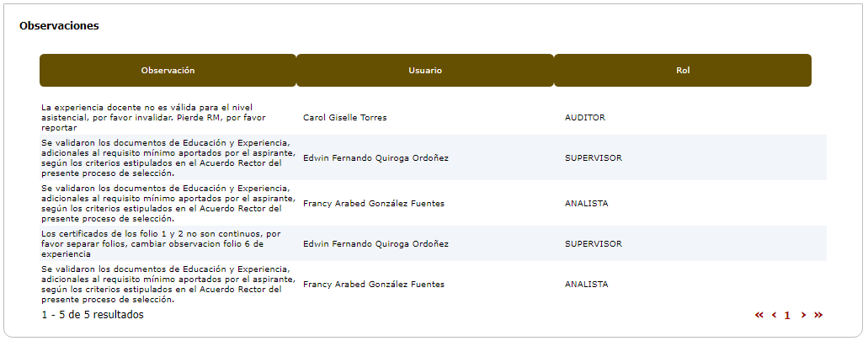Click the '1 - 5 de 5 resultados' text

(x=93, y=315)
